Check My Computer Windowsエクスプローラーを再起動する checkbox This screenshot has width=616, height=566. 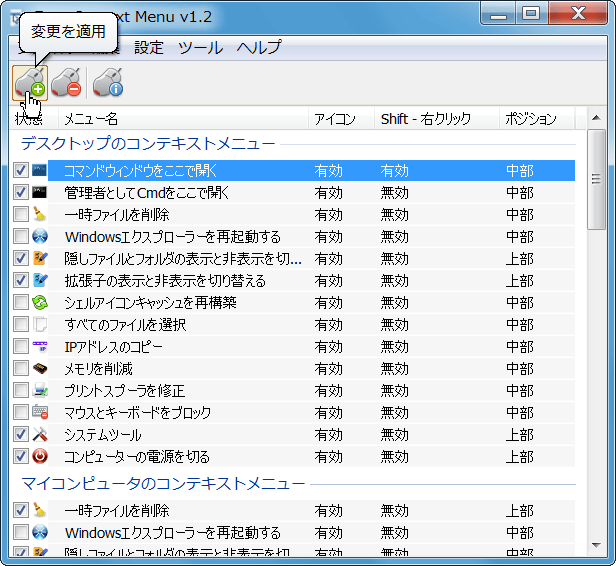click(x=21, y=532)
